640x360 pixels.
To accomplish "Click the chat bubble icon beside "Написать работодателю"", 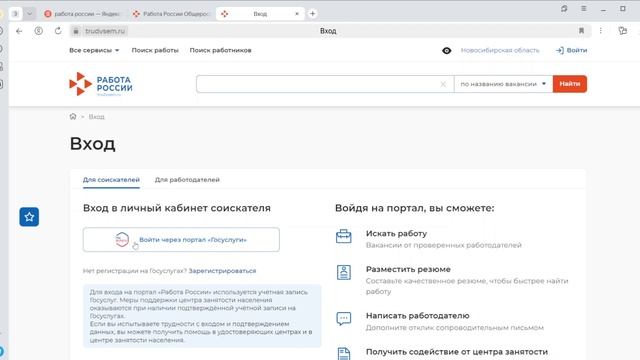I will point(344,318).
